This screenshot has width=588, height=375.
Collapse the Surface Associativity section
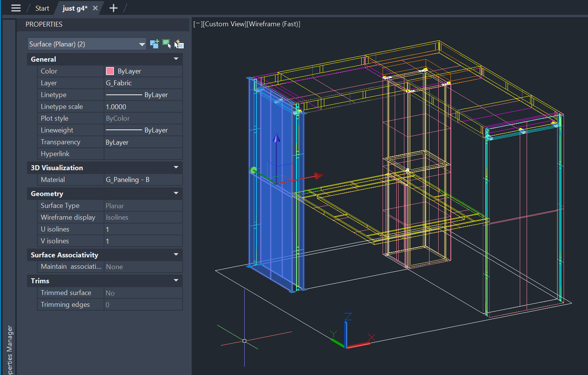[x=176, y=254]
